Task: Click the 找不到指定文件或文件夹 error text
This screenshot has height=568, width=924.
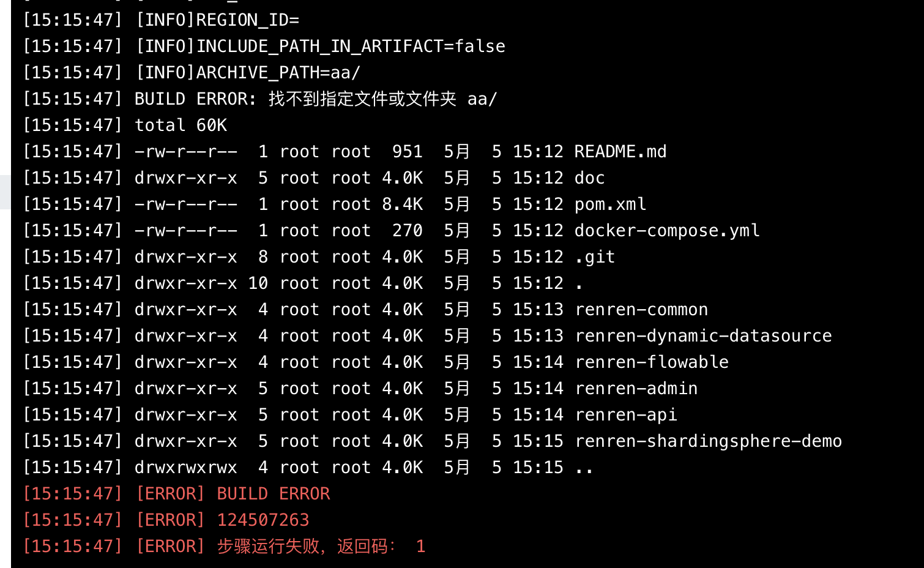Action: (362, 99)
